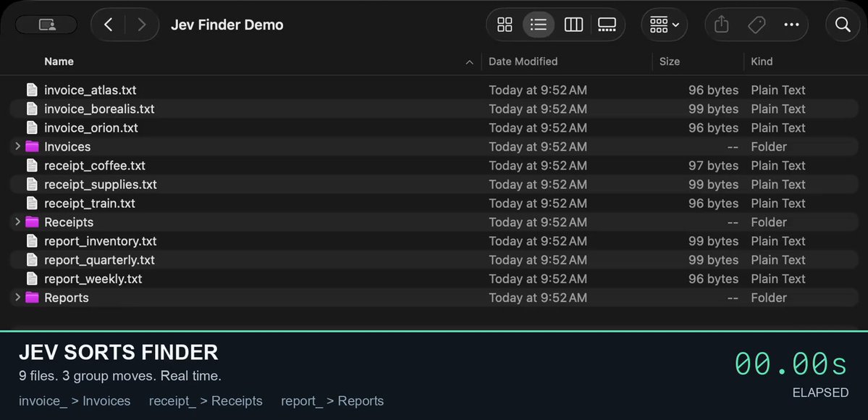Click the 'receipt_ > Receipts' caption text
This screenshot has height=420, width=868.
tap(206, 400)
